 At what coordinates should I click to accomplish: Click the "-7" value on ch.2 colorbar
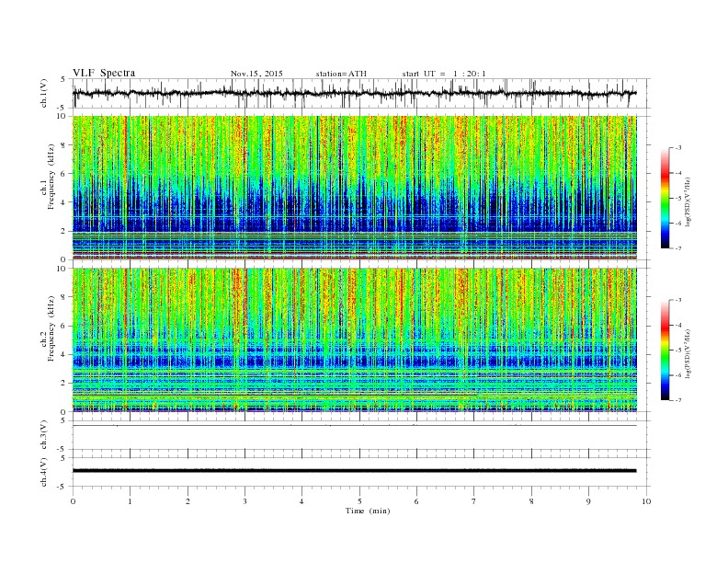pyautogui.click(x=678, y=400)
